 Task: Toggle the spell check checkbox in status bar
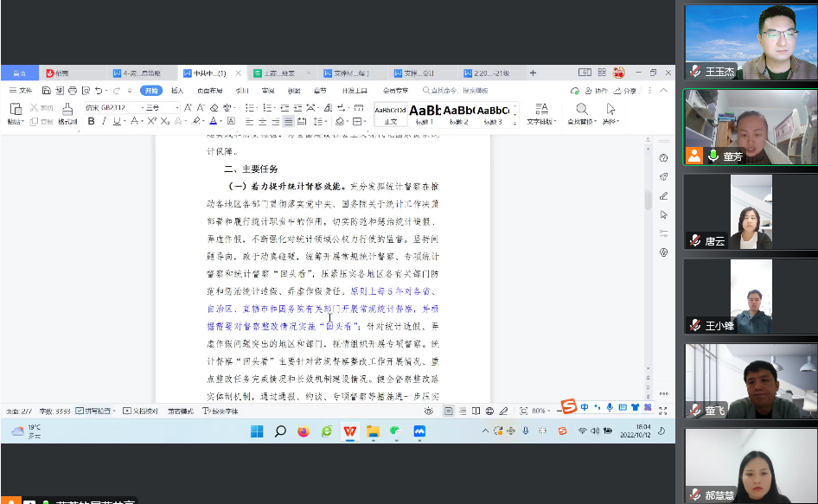point(80,411)
